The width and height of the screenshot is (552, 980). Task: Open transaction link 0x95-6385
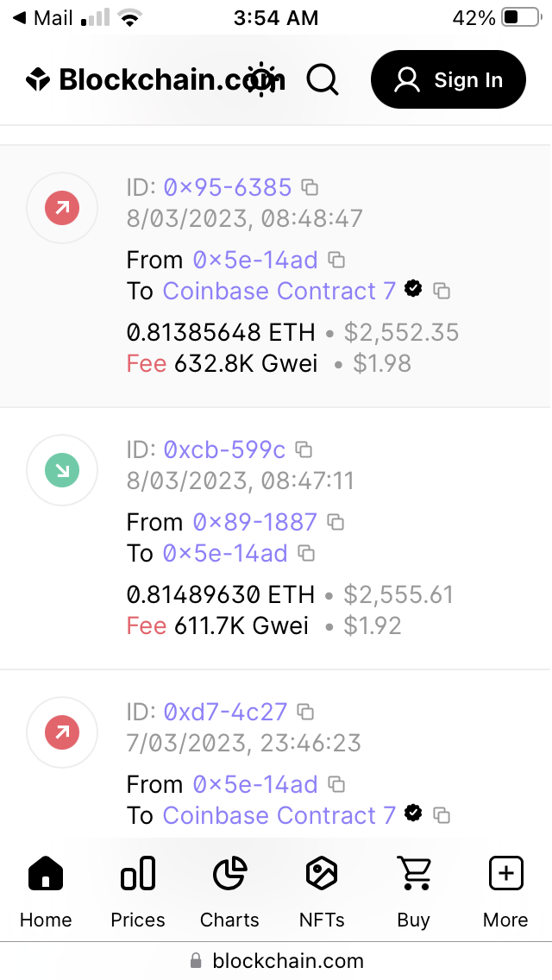228,187
